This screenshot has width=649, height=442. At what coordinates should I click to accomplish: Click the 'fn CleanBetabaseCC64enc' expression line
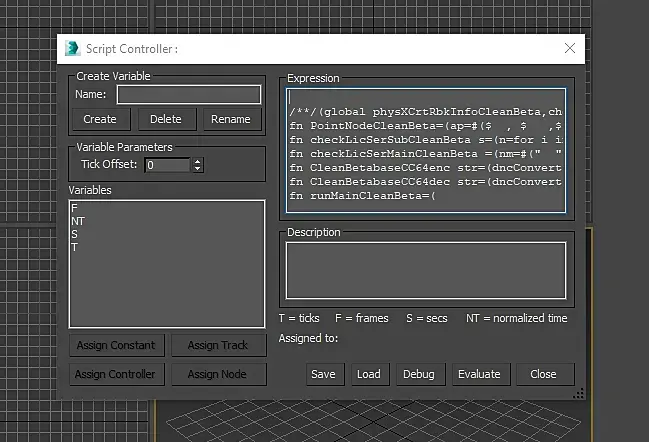[x=425, y=168]
